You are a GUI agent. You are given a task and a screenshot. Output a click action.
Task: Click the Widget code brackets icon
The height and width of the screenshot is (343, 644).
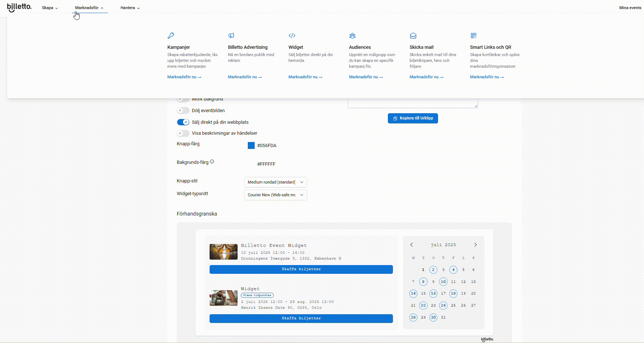292,36
